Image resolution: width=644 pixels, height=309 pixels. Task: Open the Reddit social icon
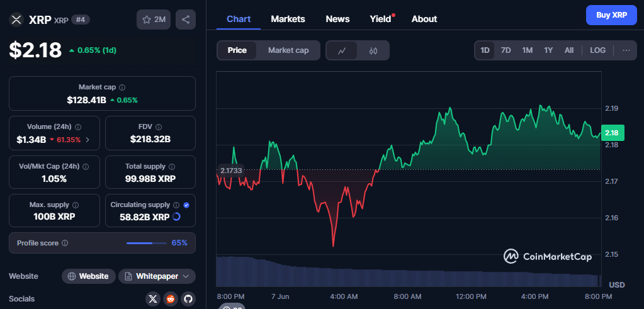pyautogui.click(x=171, y=299)
